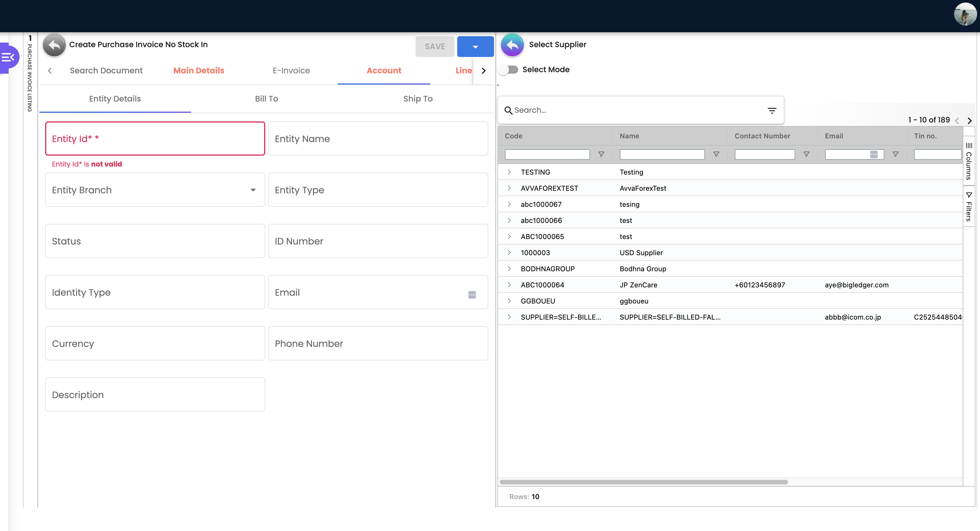Select the Bodhna Group name cell
The width and height of the screenshot is (980, 531).
(643, 269)
